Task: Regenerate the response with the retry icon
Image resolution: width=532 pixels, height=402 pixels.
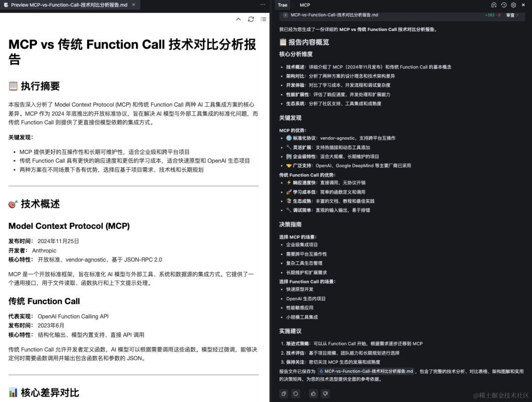Action: pos(296,394)
